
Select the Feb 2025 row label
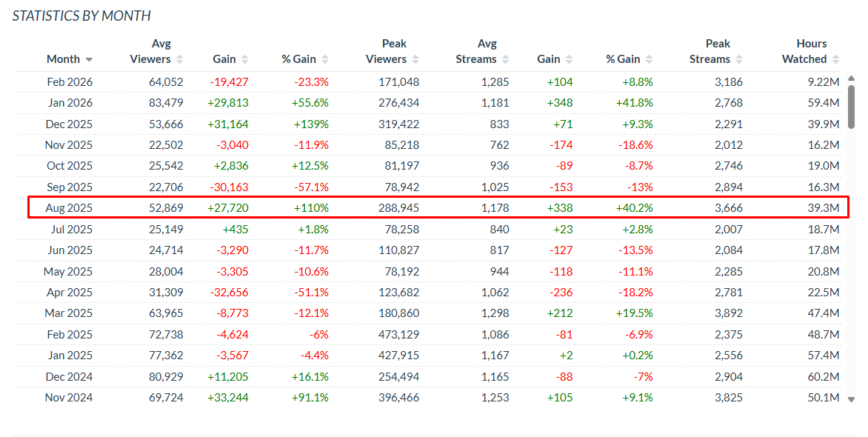click(70, 335)
